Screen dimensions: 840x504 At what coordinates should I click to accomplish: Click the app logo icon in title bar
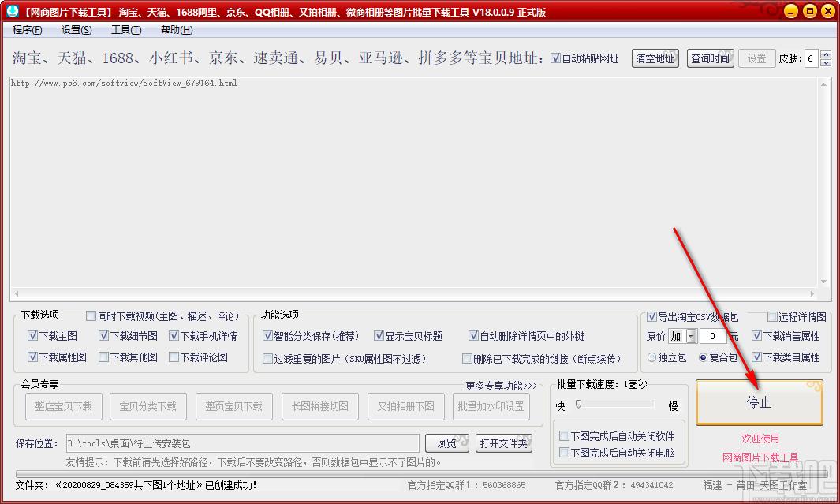12,11
